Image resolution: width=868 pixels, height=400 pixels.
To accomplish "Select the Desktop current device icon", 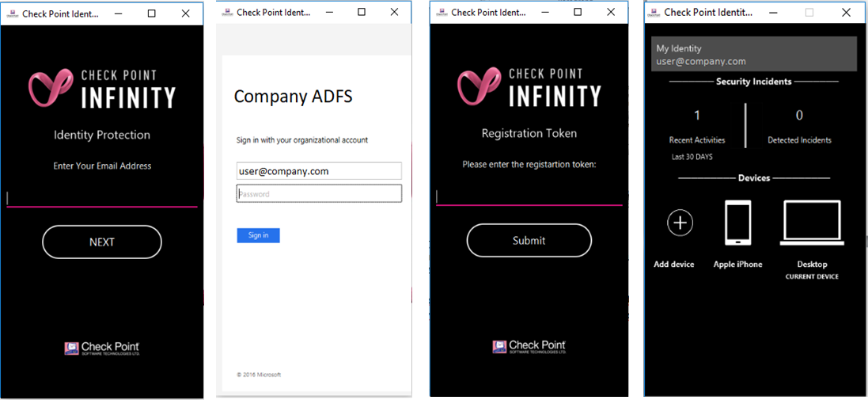I will tap(812, 223).
